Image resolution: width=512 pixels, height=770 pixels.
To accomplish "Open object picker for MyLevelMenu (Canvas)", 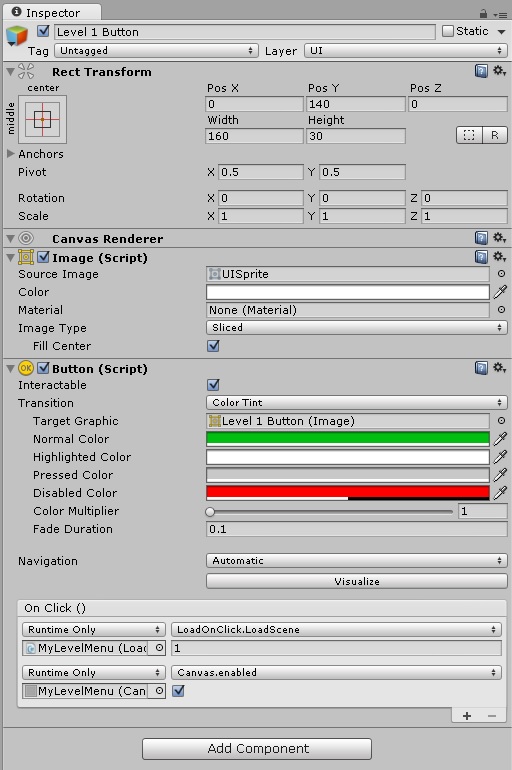I will 159,691.
